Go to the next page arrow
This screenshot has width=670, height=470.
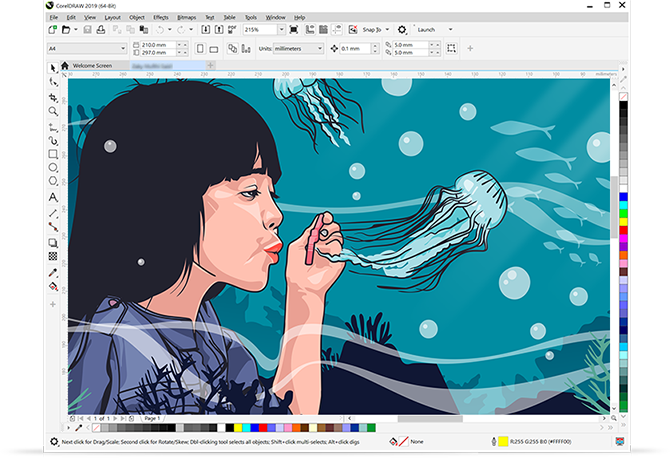coord(115,418)
